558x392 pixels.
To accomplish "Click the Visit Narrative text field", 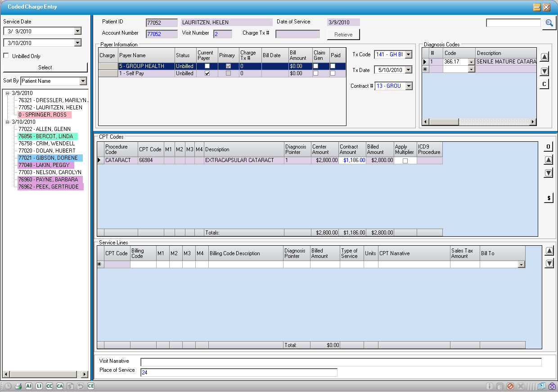I will coord(341,362).
